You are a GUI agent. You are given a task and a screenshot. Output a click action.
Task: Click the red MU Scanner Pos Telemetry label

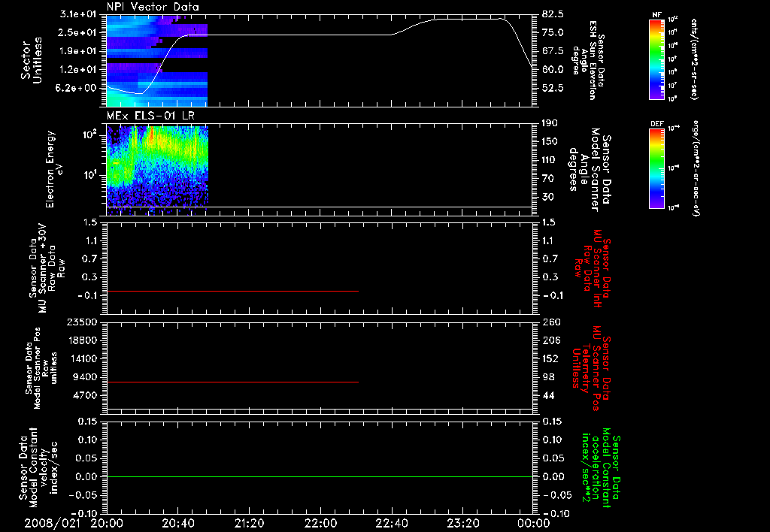tap(592, 368)
